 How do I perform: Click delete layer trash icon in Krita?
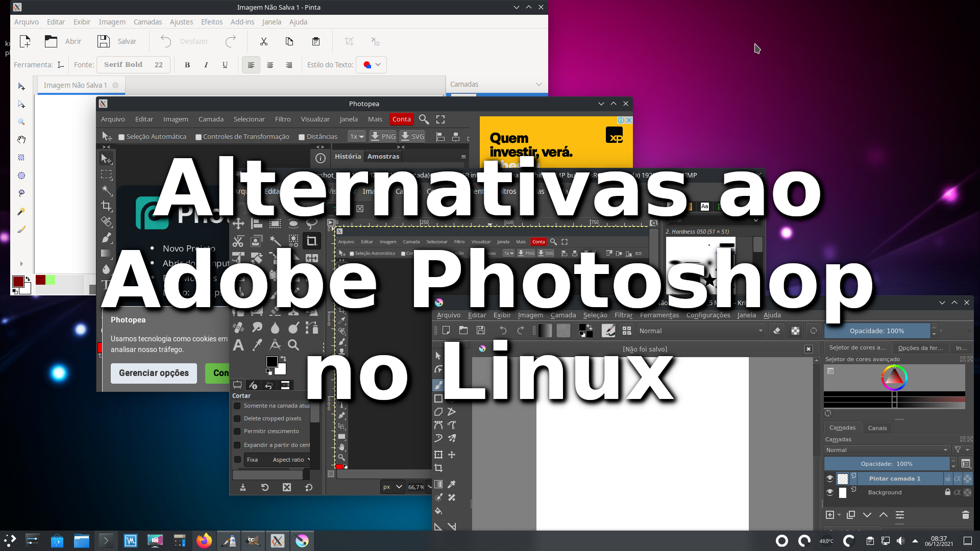coord(965,515)
